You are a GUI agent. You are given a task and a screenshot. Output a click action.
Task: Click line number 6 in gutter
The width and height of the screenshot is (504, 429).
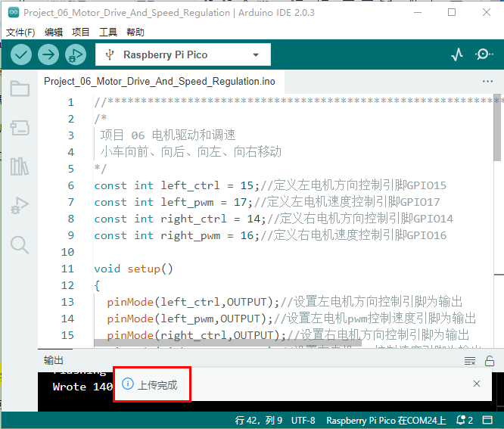click(x=71, y=185)
